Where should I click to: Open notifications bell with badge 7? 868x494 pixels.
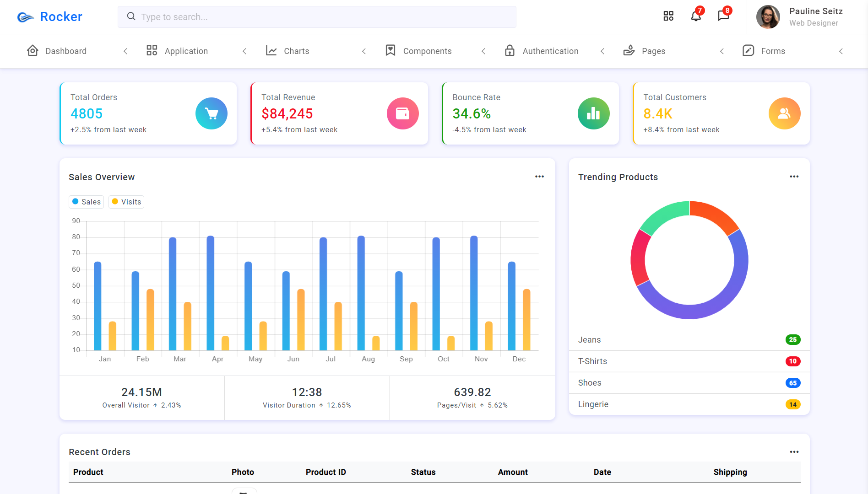(x=696, y=16)
